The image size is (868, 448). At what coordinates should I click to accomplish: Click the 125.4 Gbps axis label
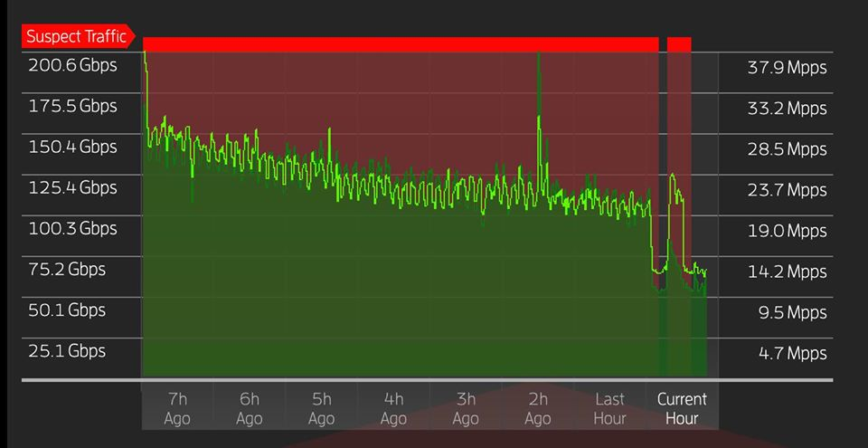(x=72, y=187)
